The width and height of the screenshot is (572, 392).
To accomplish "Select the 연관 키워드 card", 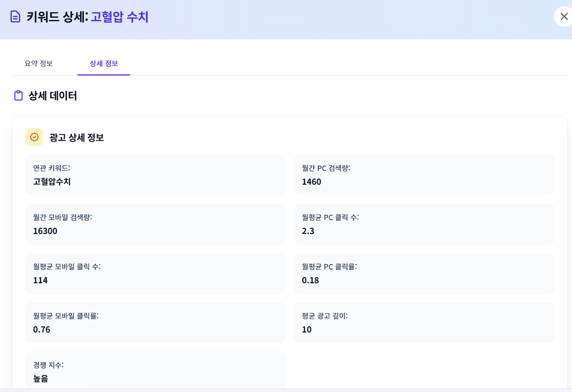I will (155, 175).
